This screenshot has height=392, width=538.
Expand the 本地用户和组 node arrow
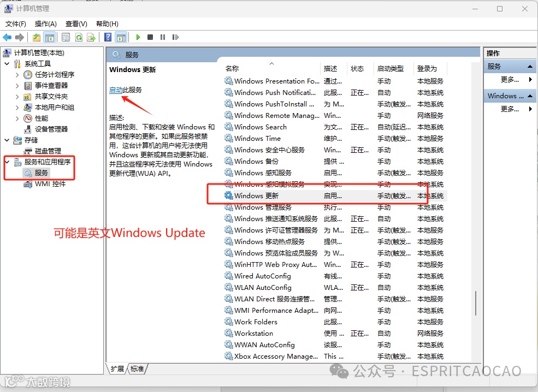pos(17,108)
